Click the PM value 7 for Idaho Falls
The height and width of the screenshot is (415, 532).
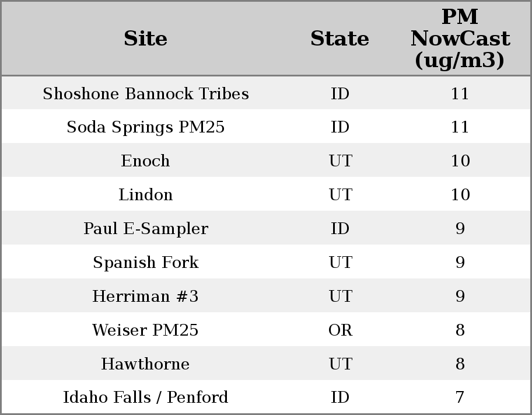click(x=460, y=397)
